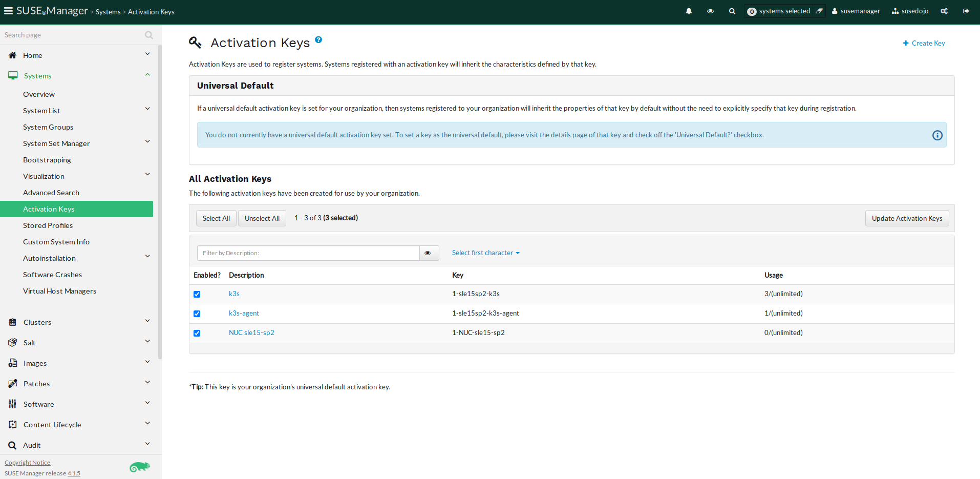Click the Create Key link

tap(924, 44)
